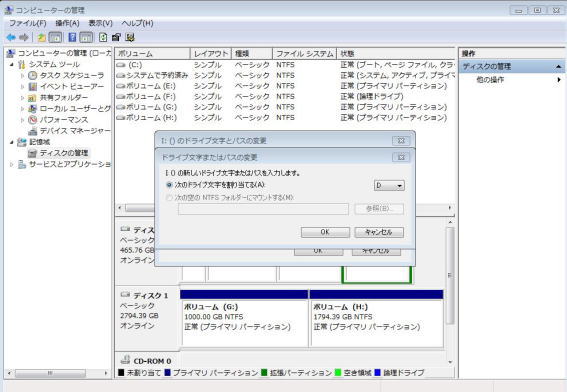Image resolution: width=567 pixels, height=392 pixels.
Task: Expand the イベント ビューアー node
Action: point(22,87)
